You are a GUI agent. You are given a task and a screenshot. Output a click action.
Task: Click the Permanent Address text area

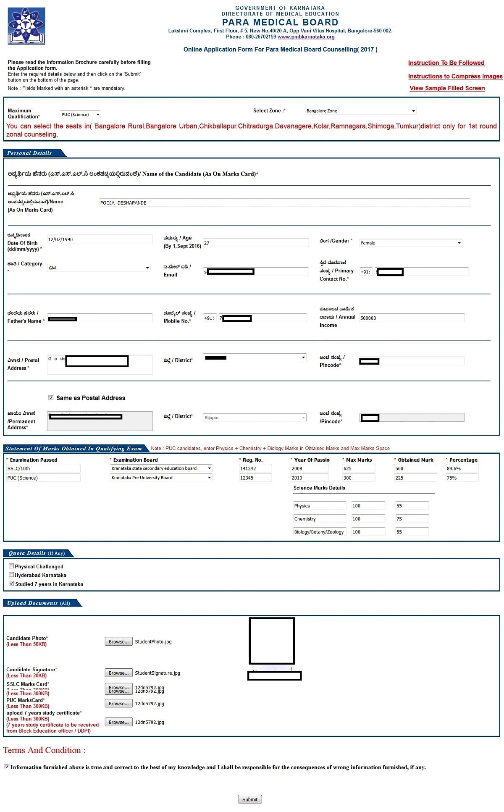tap(100, 421)
